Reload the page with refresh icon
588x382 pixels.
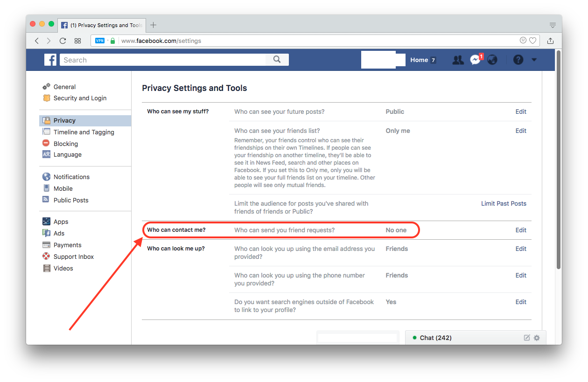click(x=63, y=41)
